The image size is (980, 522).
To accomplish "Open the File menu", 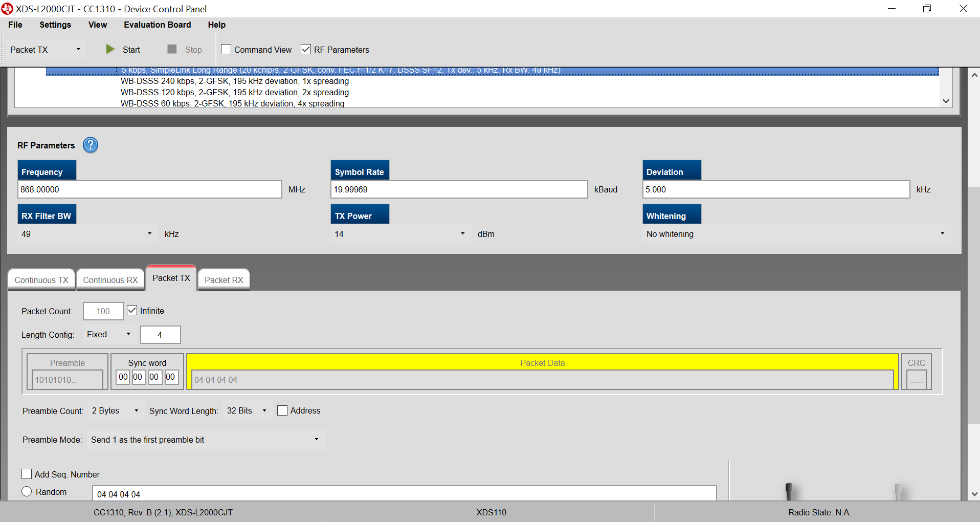I will click(x=15, y=25).
